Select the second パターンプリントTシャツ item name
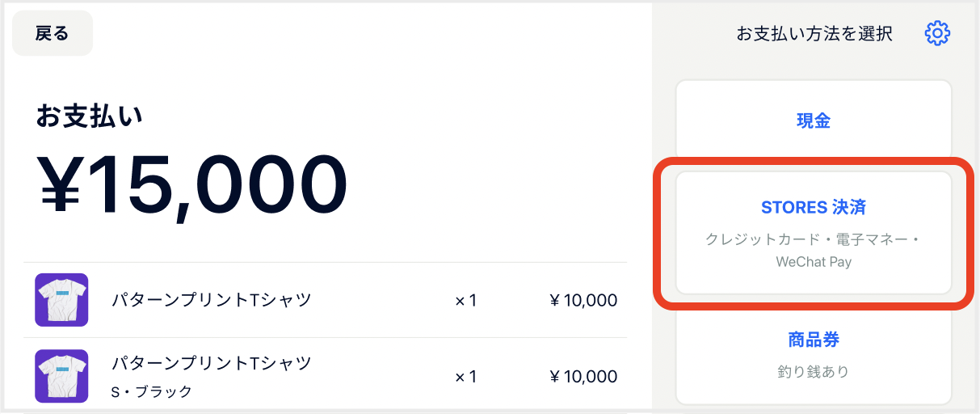 [211, 362]
